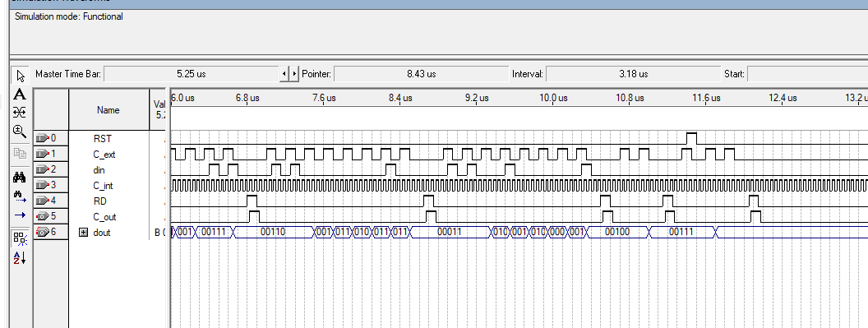
Task: Select the dout signal name
Action: pyautogui.click(x=102, y=232)
